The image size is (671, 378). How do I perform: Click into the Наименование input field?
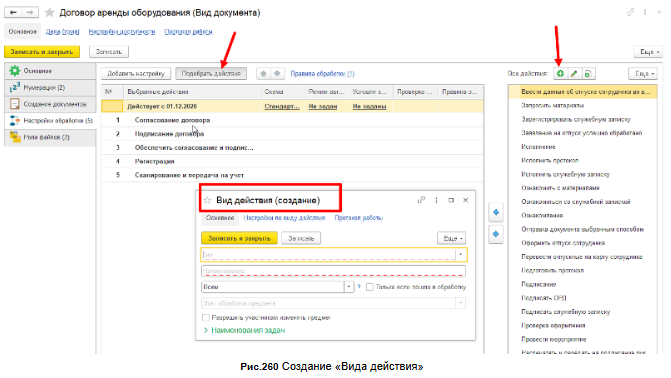(x=333, y=271)
